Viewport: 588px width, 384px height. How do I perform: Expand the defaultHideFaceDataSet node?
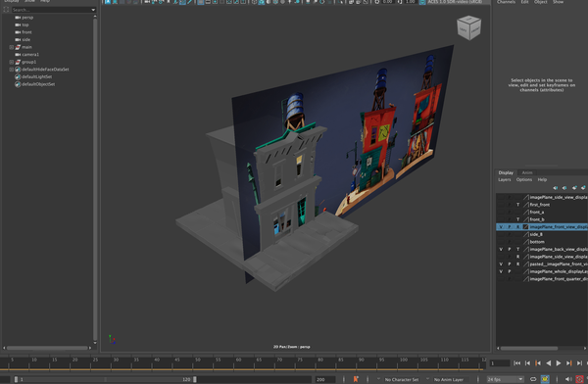pyautogui.click(x=11, y=70)
